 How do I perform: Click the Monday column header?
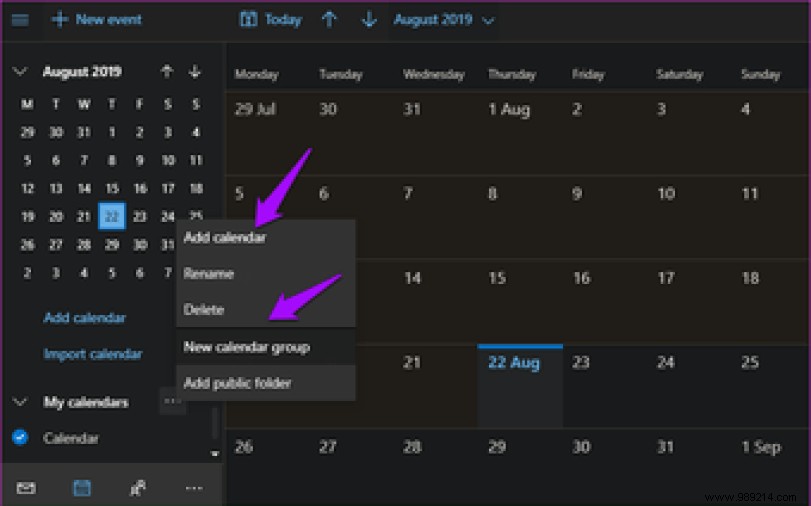coord(257,75)
